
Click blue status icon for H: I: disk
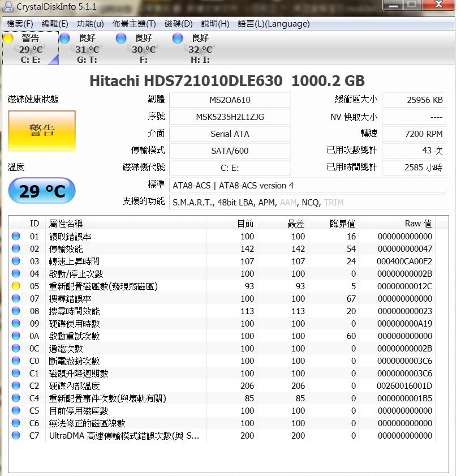tap(178, 38)
